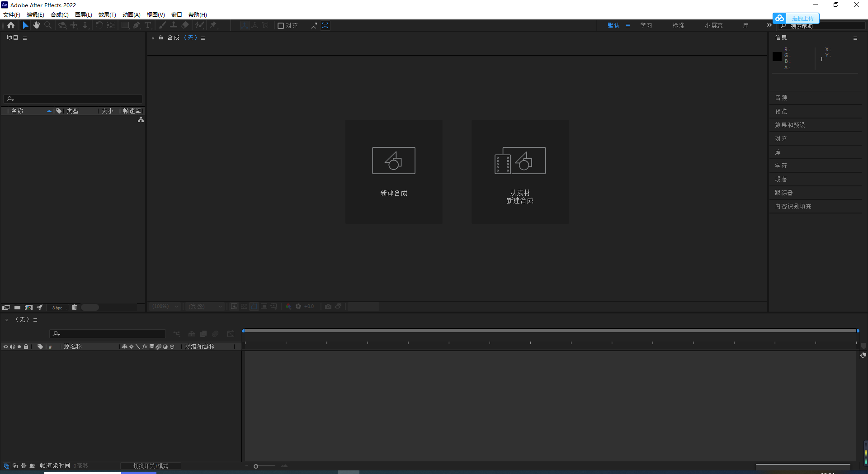Select the Clone Stamp tool
Viewport: 868px width, 474px height.
(x=174, y=25)
